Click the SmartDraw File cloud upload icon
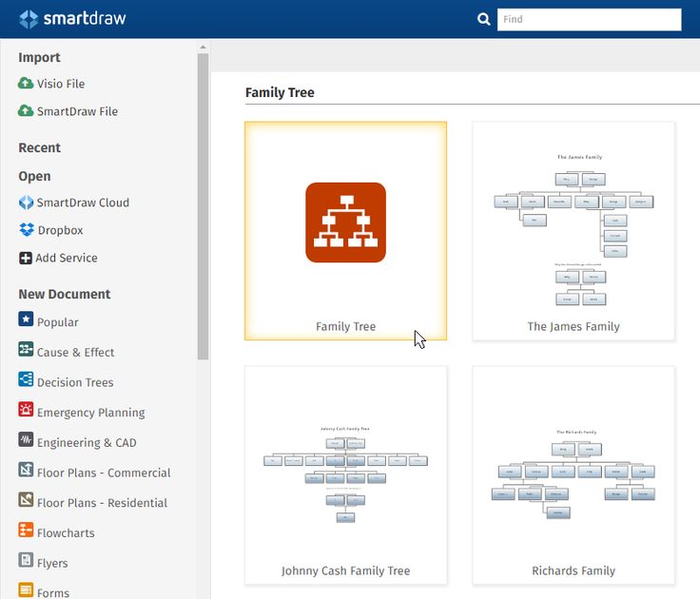The height and width of the screenshot is (599, 700). (26, 110)
